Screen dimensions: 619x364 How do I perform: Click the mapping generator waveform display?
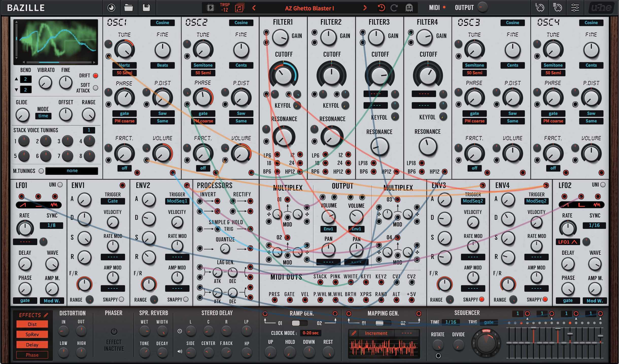384,347
